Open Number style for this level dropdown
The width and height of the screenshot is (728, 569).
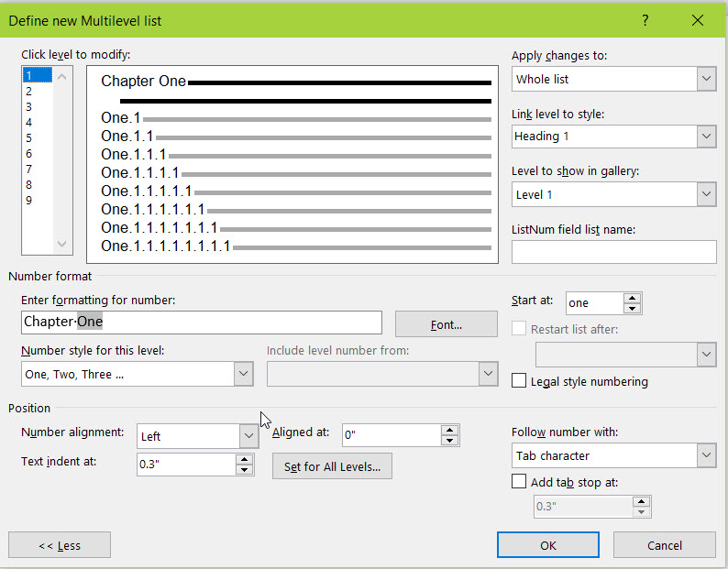[x=243, y=374]
